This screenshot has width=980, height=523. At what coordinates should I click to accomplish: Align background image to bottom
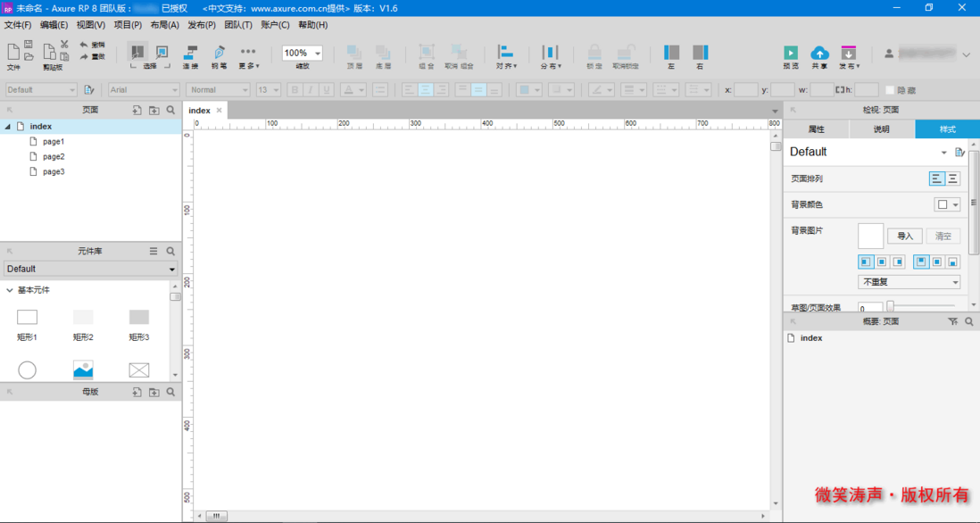(x=953, y=261)
